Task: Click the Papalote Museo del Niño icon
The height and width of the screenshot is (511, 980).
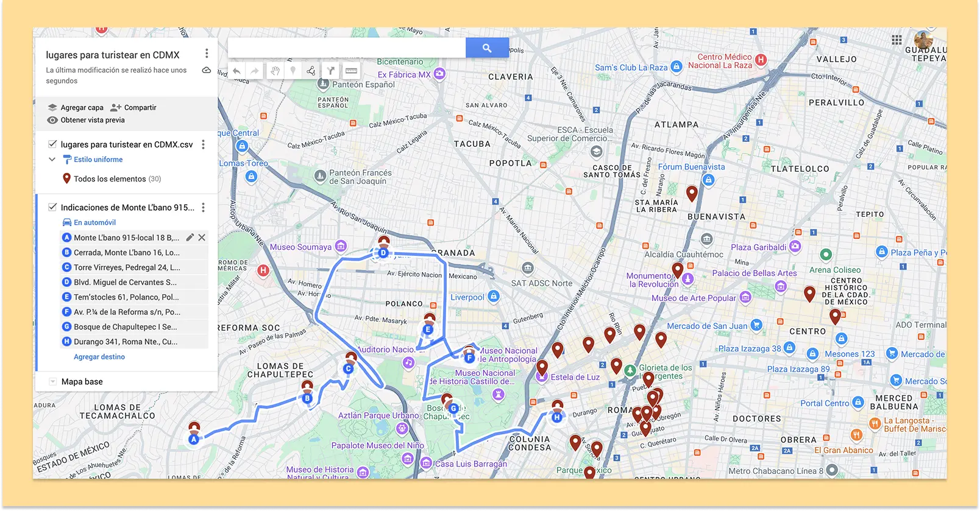Action: point(407,459)
